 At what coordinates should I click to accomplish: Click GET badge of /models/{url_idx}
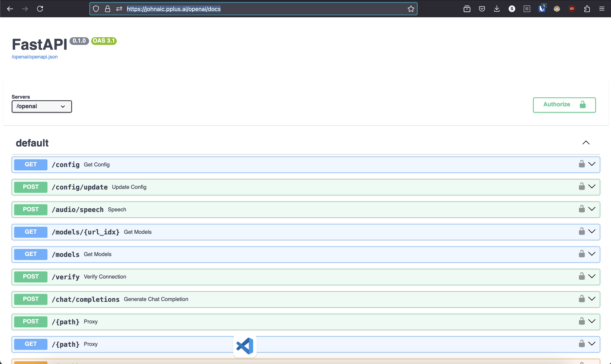point(31,232)
